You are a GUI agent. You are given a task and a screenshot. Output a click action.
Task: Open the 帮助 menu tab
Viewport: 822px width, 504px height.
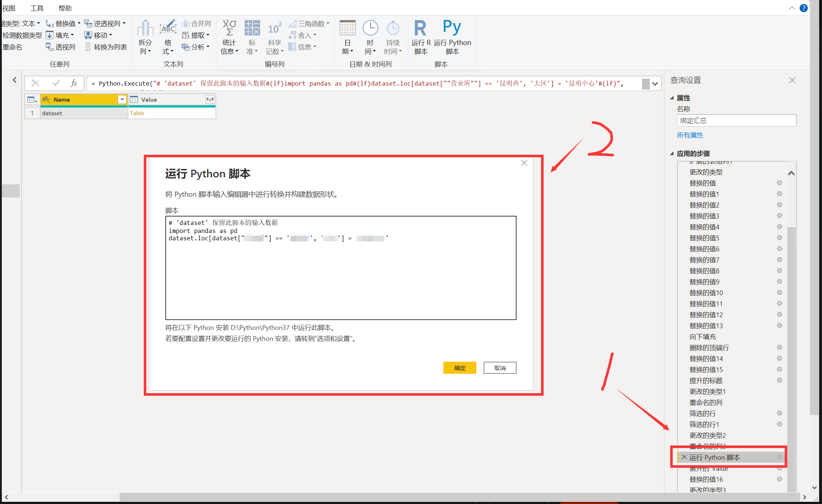(65, 8)
